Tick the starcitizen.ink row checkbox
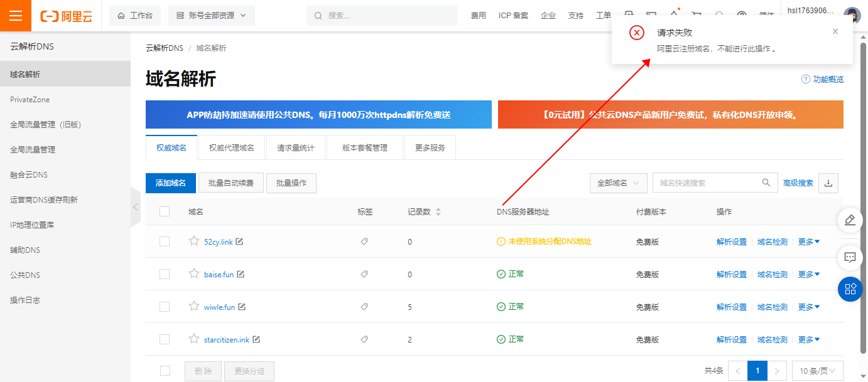The image size is (868, 382). (x=165, y=339)
